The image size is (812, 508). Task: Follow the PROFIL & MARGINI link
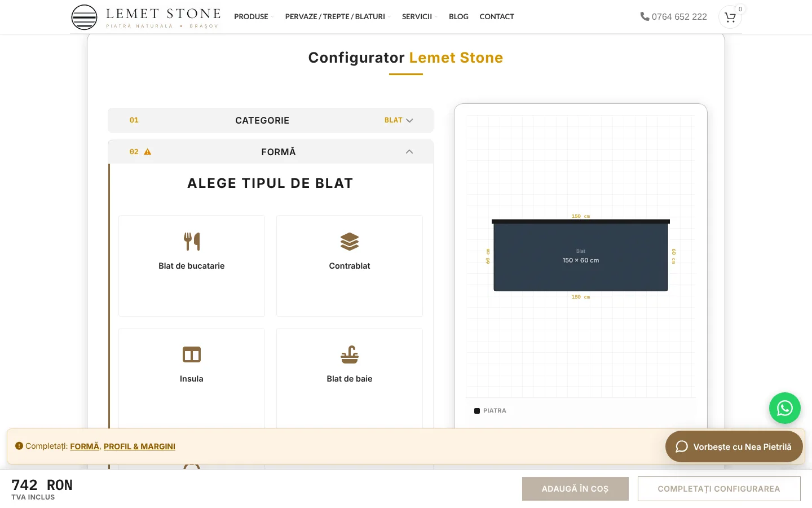(x=139, y=446)
